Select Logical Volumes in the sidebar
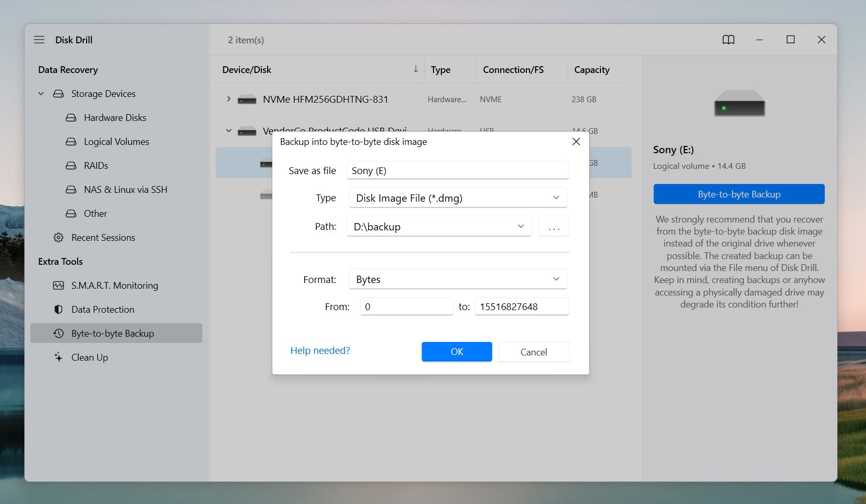Viewport: 866px width, 504px height. (116, 142)
